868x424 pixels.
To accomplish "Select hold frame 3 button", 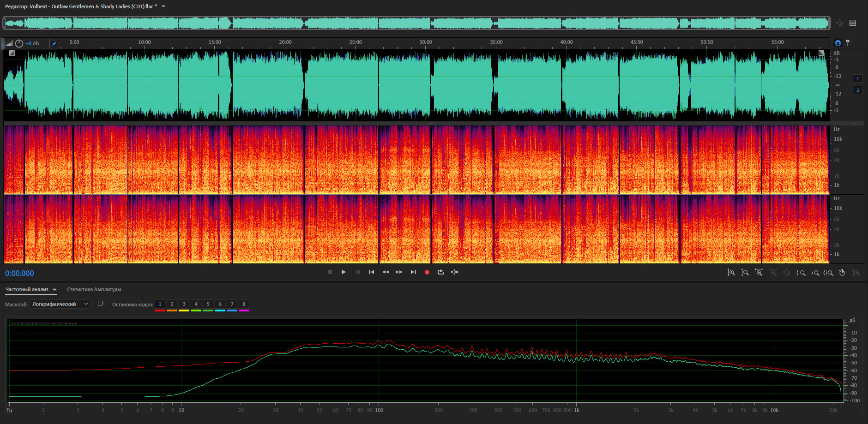I will tap(184, 305).
